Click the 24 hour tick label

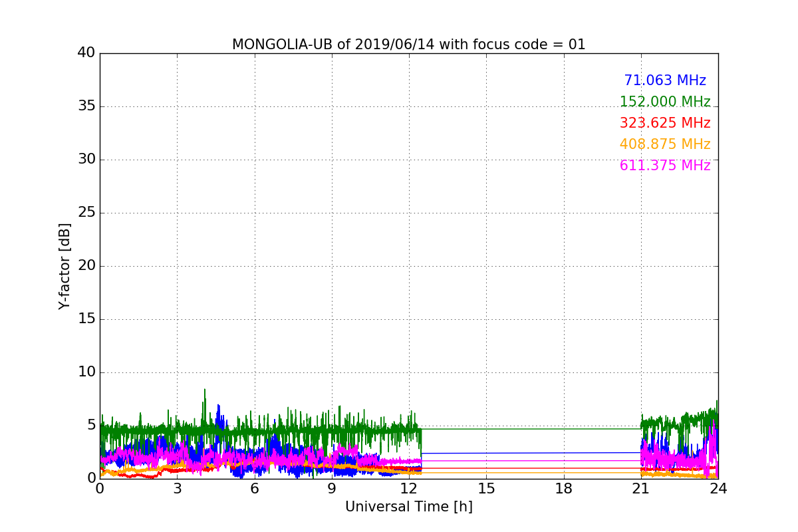point(718,488)
